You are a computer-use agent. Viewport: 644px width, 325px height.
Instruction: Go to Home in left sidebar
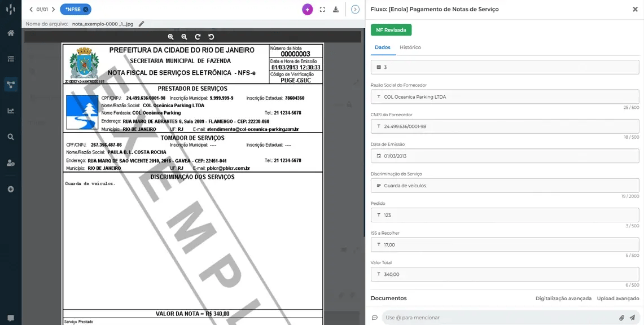[11, 33]
